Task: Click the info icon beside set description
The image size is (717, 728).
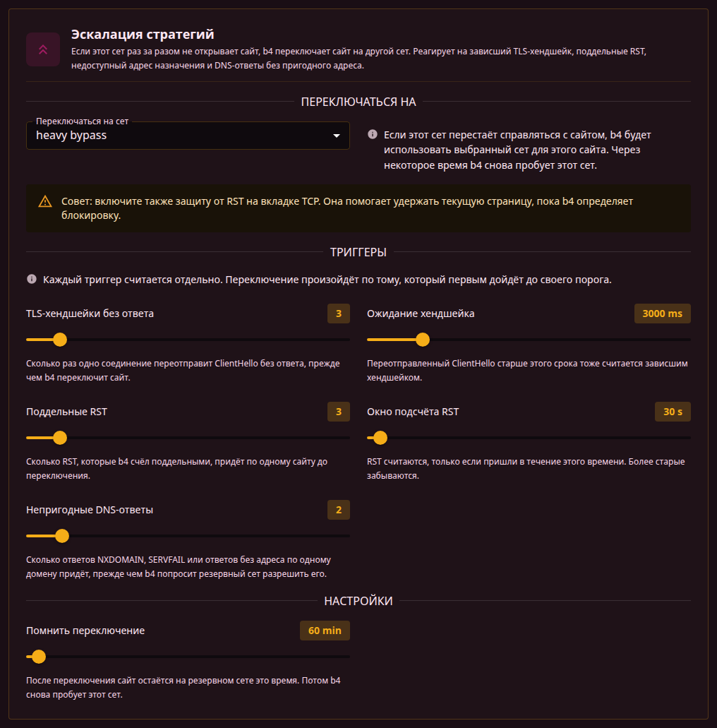Action: pyautogui.click(x=372, y=135)
